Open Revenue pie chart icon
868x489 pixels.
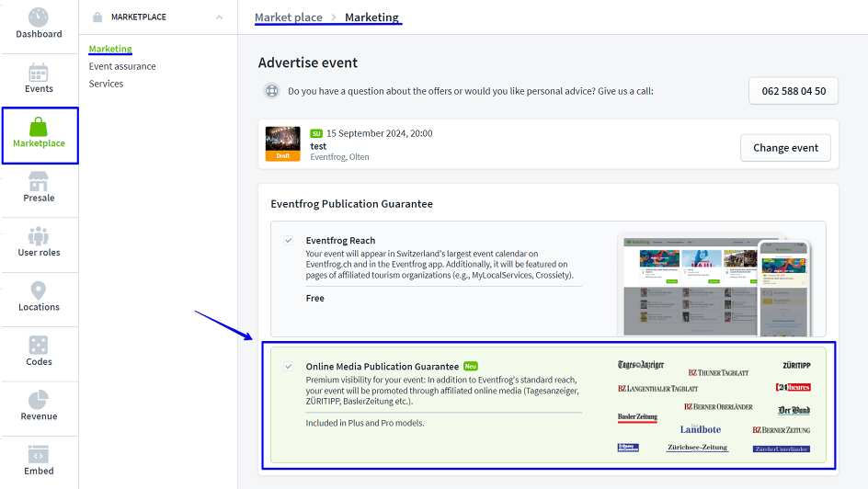point(39,400)
